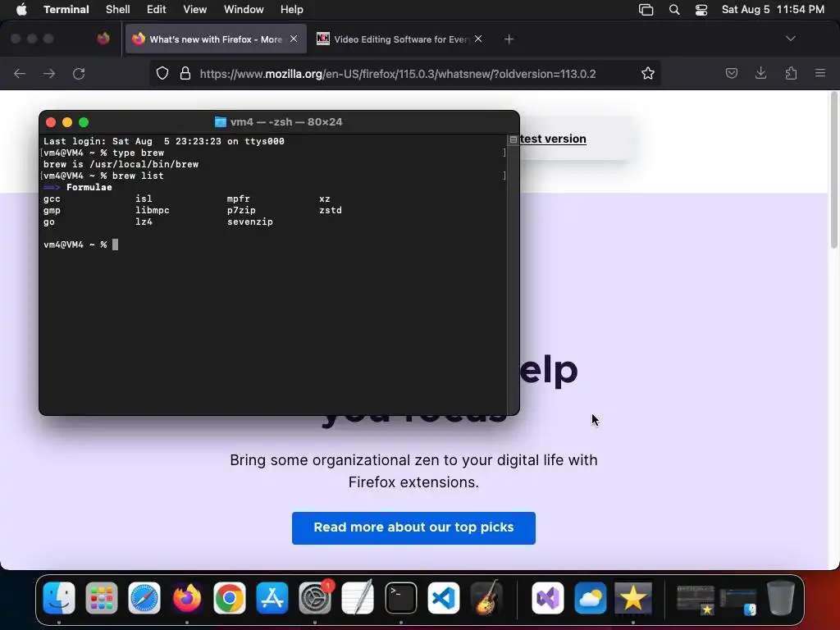
Task: Expand the list all tabs chevron
Action: (x=790, y=39)
